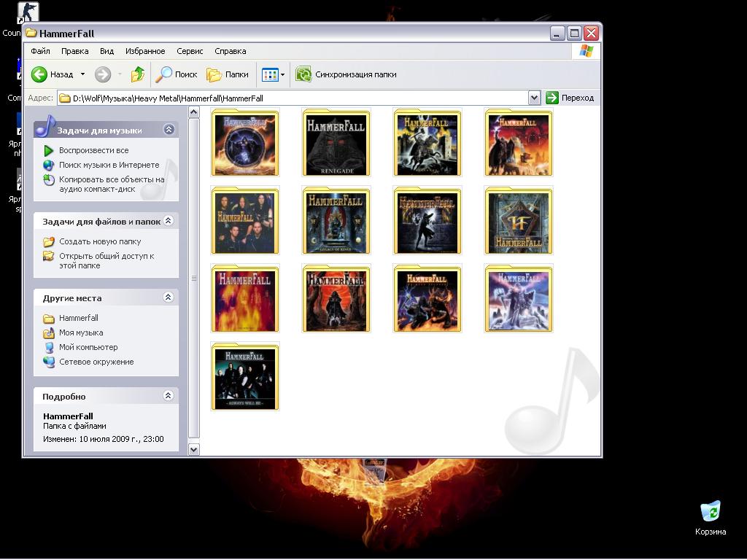747x560 pixels.
Task: Go up one folder level
Action: point(138,74)
